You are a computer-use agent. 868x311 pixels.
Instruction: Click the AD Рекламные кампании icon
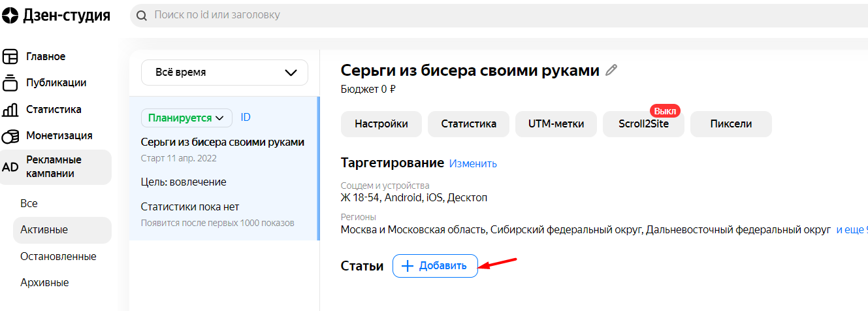(10, 167)
